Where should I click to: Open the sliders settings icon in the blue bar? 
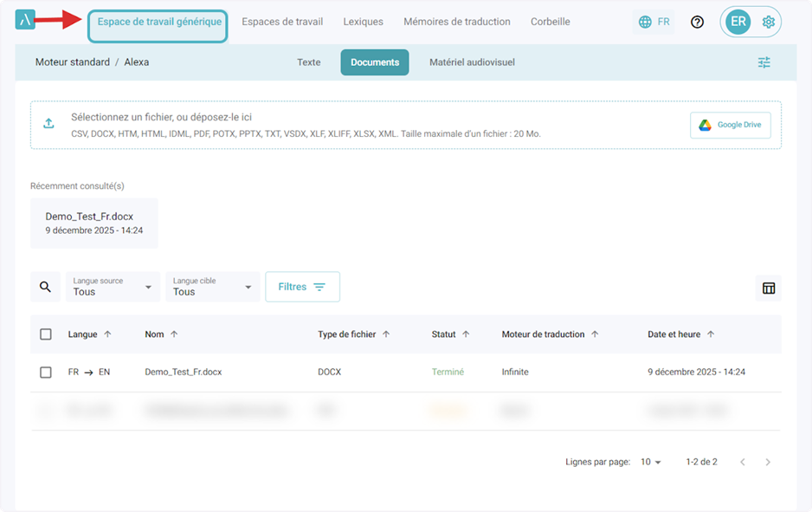point(764,62)
